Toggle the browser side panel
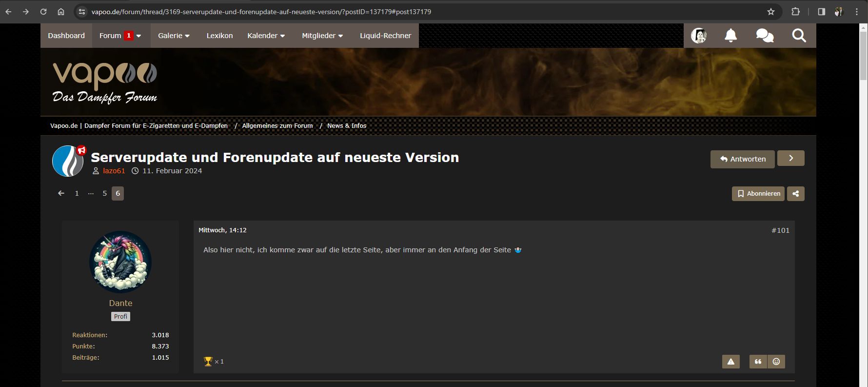868x387 pixels. click(821, 12)
